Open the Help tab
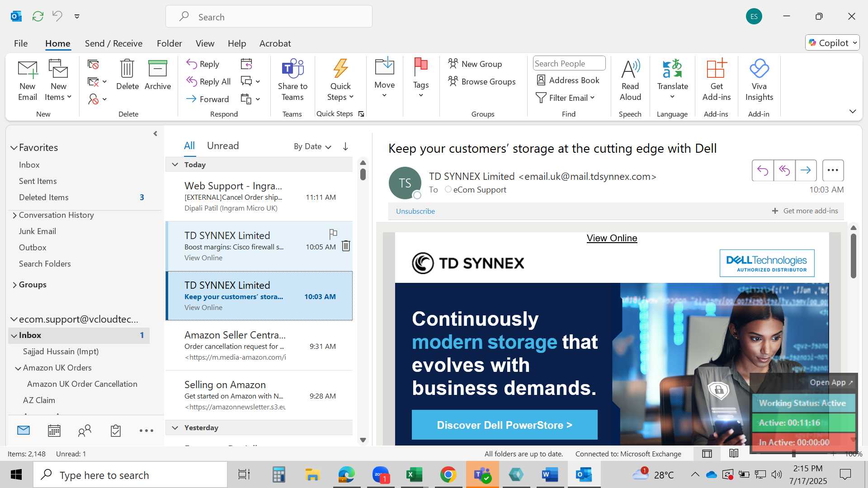This screenshot has width=868, height=488. 237,43
